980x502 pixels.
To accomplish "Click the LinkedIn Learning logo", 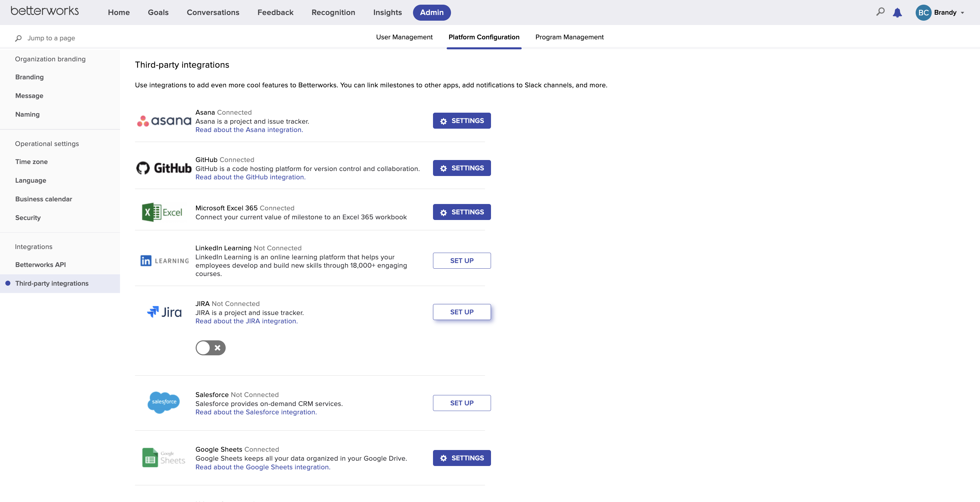I will tap(165, 261).
